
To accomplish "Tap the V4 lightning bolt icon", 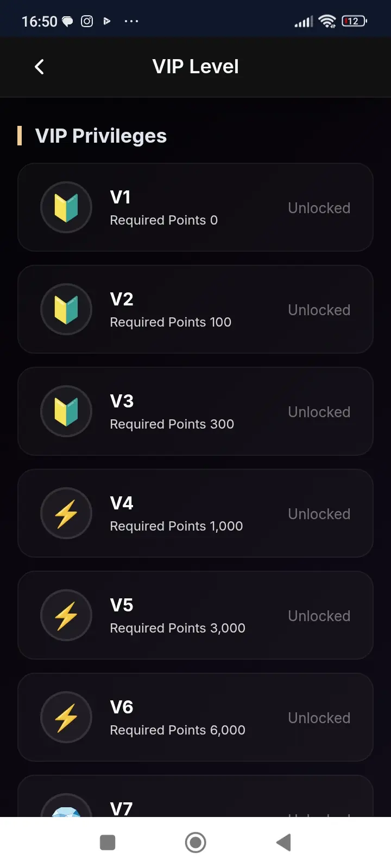I will point(66,513).
